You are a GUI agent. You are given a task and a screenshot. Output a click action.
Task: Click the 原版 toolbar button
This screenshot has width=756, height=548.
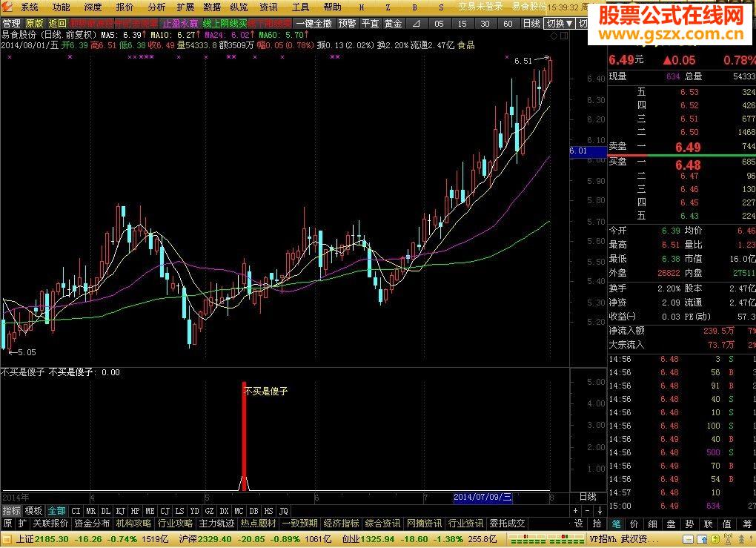34,23
